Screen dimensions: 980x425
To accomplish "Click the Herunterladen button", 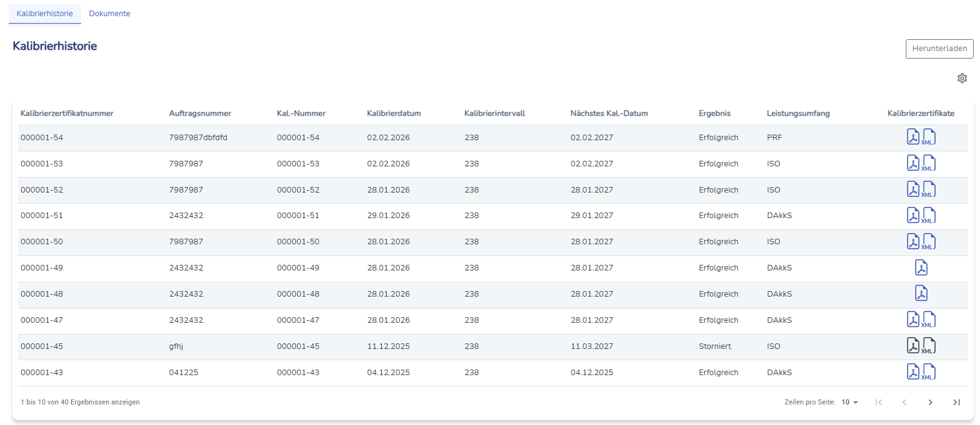I will tap(939, 49).
